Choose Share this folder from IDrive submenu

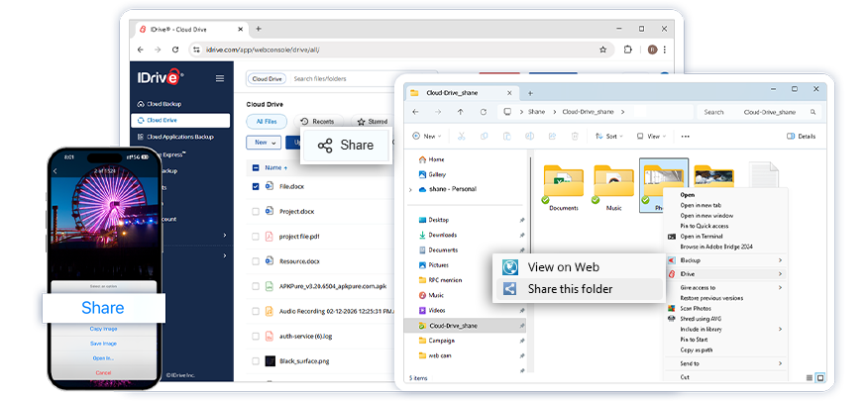coord(579,289)
